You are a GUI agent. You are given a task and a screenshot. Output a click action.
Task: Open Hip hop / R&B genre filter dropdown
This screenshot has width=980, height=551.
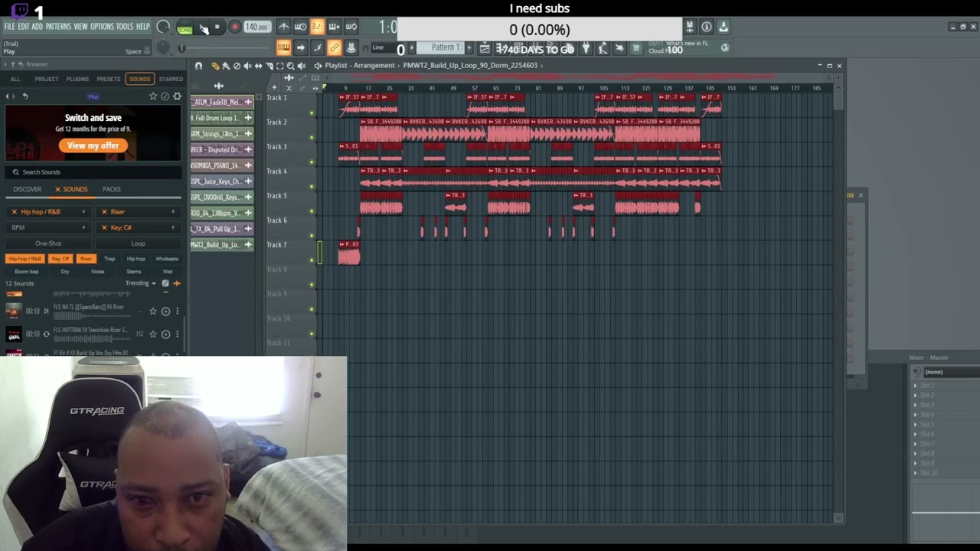click(47, 212)
